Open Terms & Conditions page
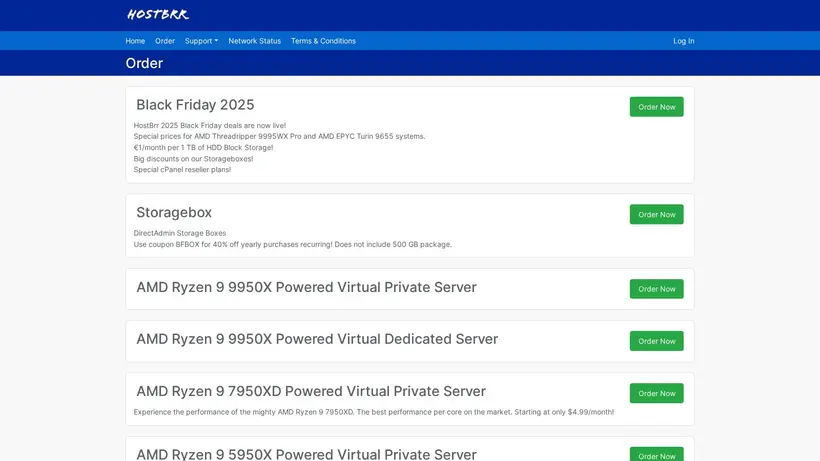Viewport: 820px width, 461px height. click(x=323, y=41)
